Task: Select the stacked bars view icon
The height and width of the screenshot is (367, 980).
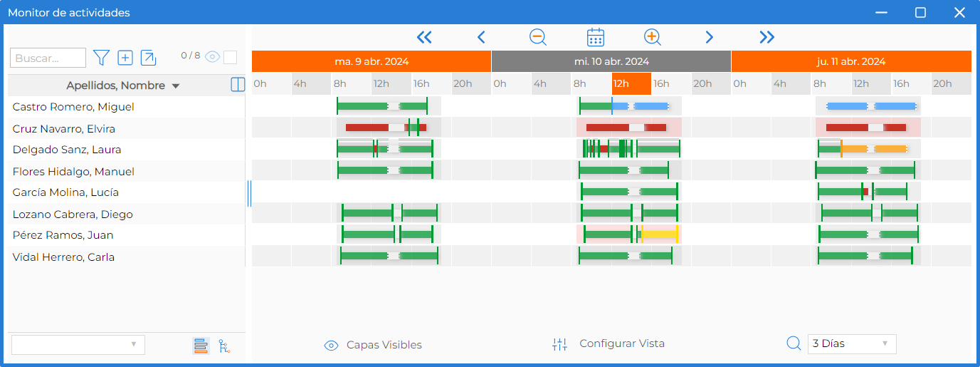Action: (x=201, y=346)
